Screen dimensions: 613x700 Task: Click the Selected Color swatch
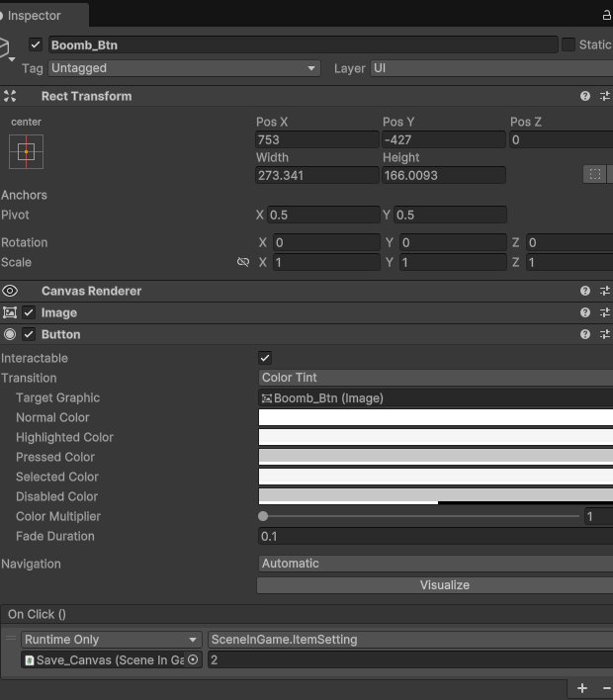(x=436, y=477)
